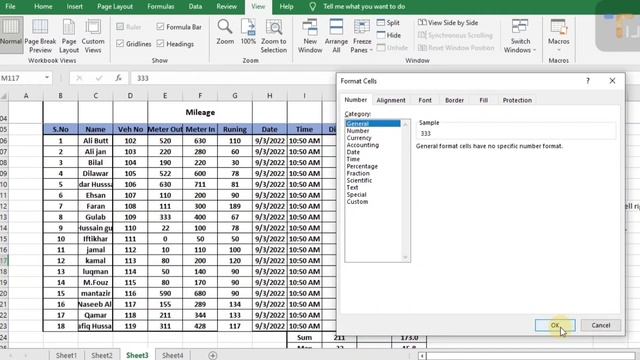Click Arrange All windows
Viewport: 640px width, 360px height.
click(336, 36)
